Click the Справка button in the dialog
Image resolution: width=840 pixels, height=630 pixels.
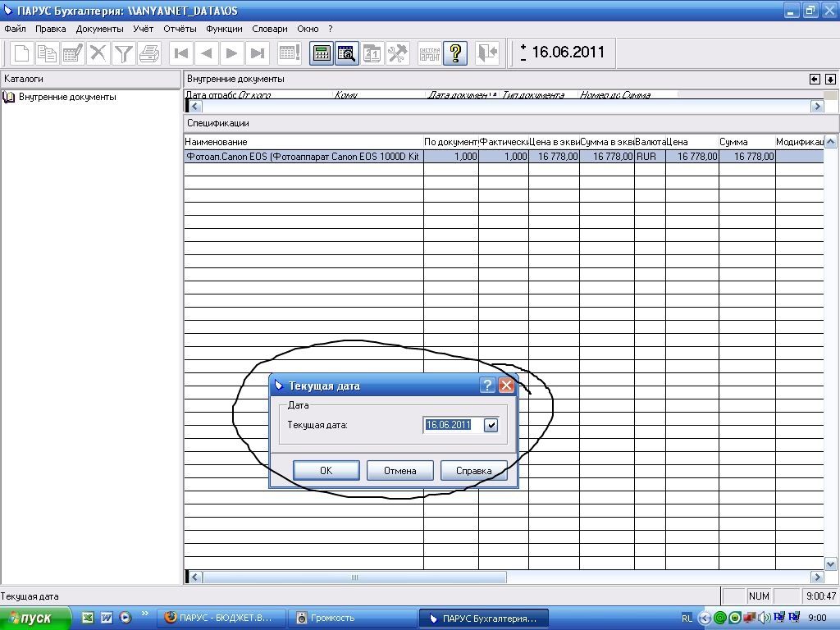[473, 470]
